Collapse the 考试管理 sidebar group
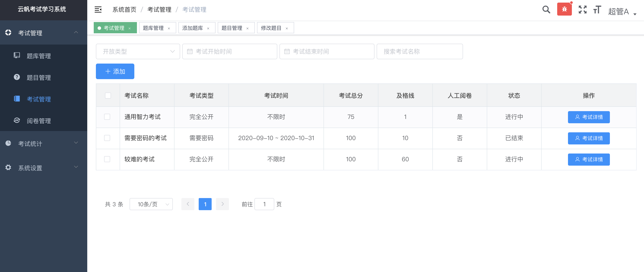 [x=43, y=32]
